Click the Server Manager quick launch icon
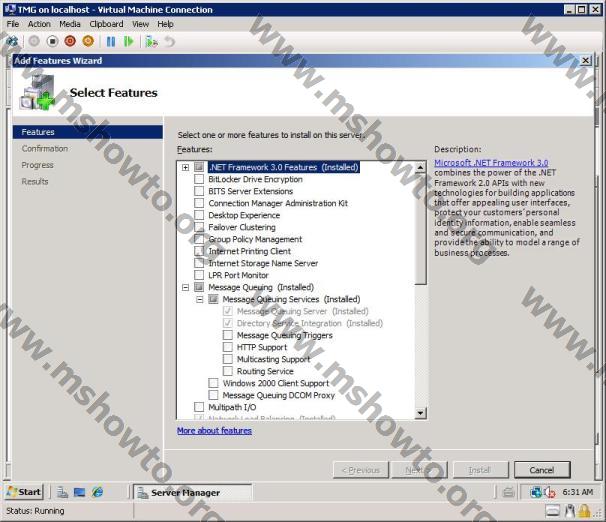 pyautogui.click(x=62, y=492)
